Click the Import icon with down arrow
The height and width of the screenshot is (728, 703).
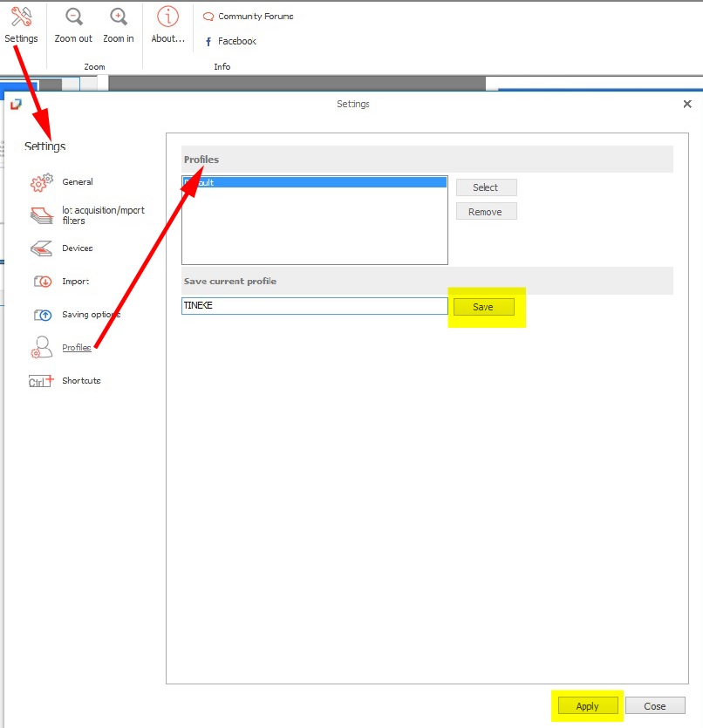[43, 282]
